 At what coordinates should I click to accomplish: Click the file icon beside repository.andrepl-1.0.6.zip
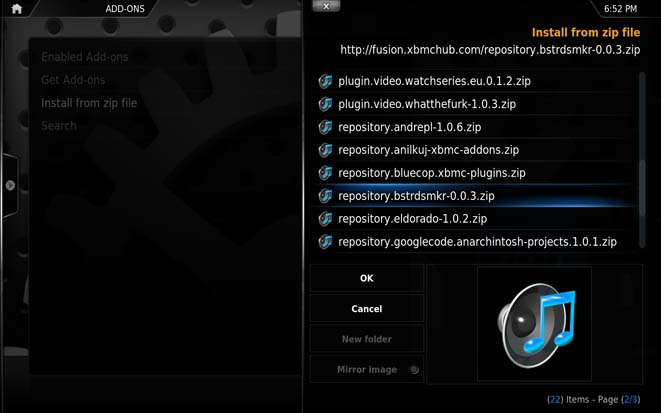[325, 127]
